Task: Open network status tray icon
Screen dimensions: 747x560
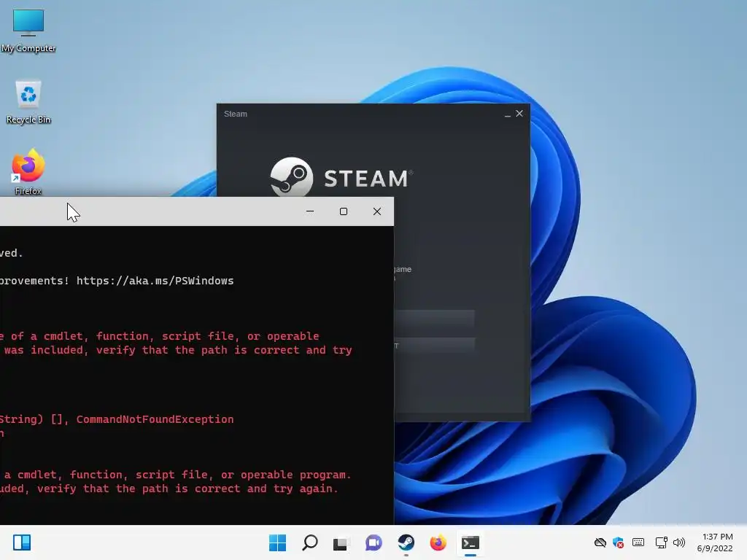Action: 661,542
